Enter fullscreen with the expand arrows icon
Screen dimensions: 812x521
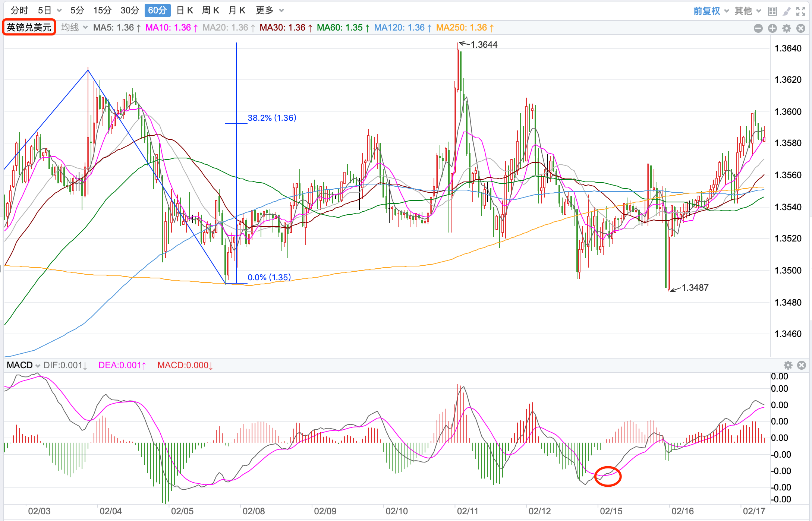(x=800, y=11)
